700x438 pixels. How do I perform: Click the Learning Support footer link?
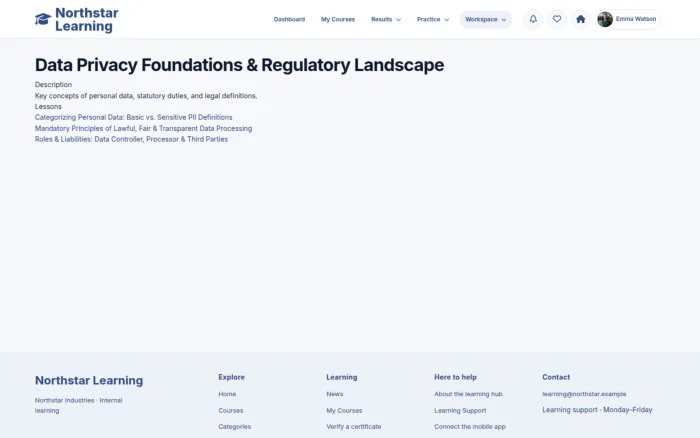click(460, 410)
